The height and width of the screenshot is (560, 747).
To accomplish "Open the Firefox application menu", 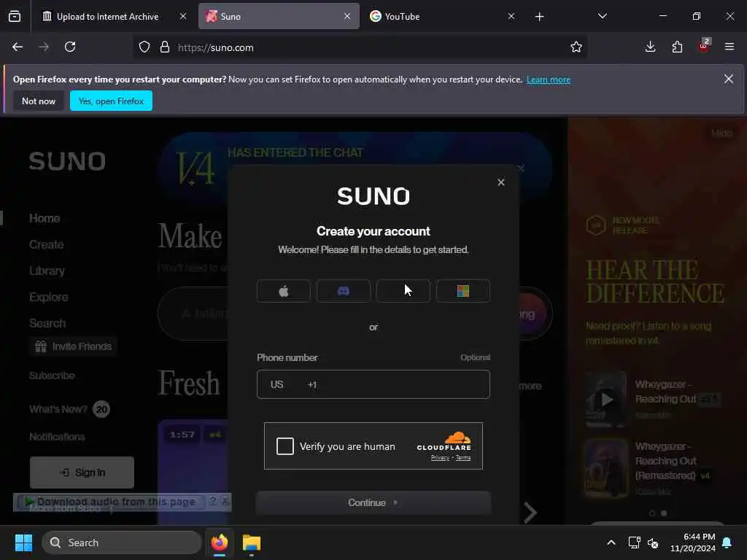I will 729,47.
